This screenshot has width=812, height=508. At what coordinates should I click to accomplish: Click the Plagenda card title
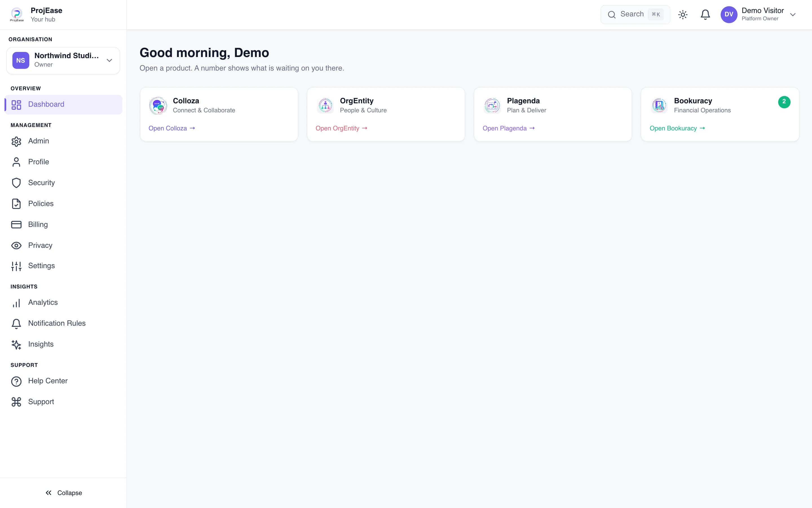[523, 101]
